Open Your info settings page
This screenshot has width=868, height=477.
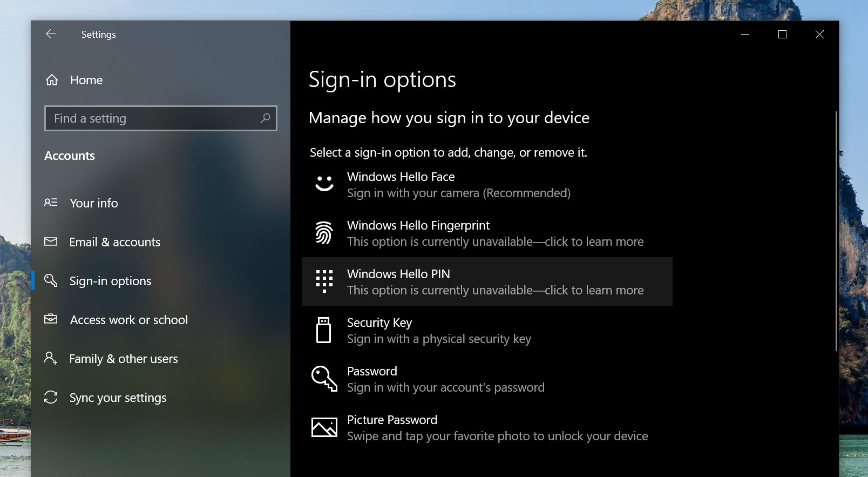click(93, 203)
